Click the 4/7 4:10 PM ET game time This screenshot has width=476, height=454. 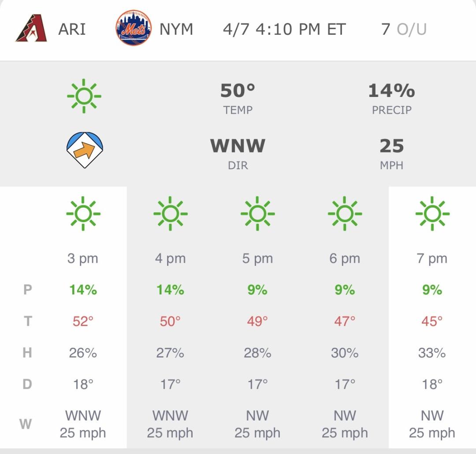pos(284,30)
